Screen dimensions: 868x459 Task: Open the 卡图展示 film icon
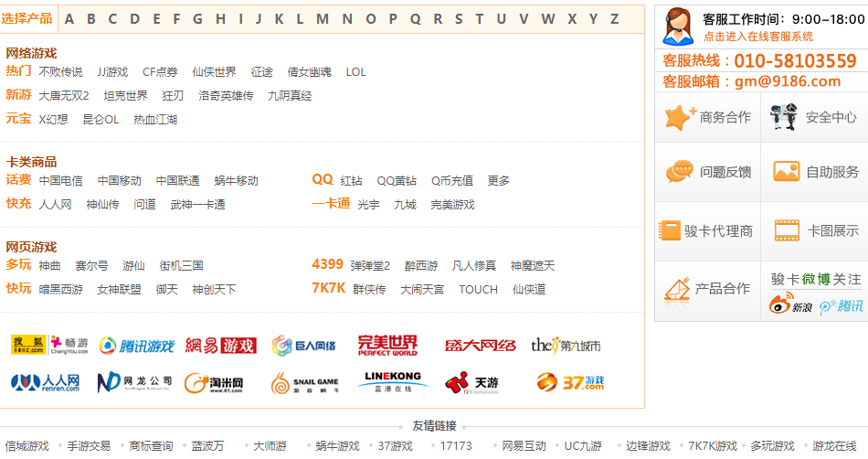point(787,230)
